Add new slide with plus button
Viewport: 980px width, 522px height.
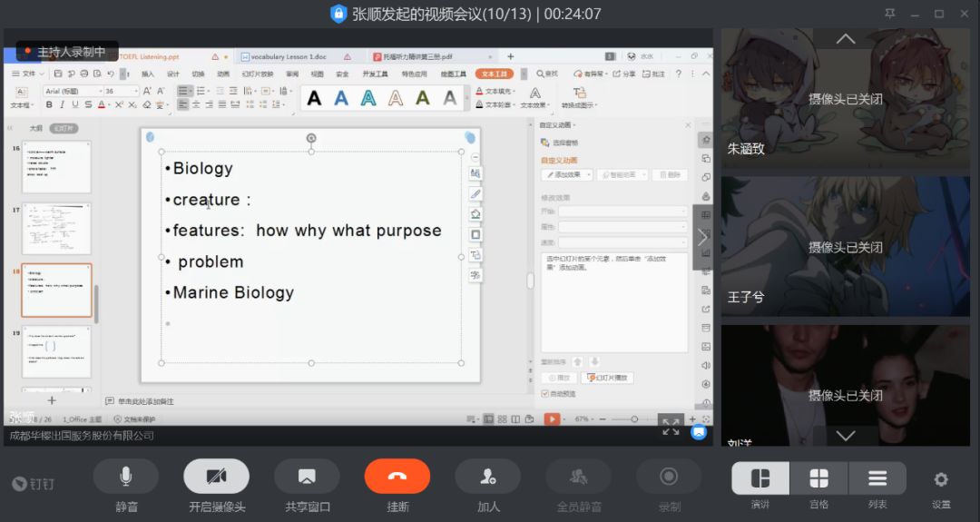[52, 400]
